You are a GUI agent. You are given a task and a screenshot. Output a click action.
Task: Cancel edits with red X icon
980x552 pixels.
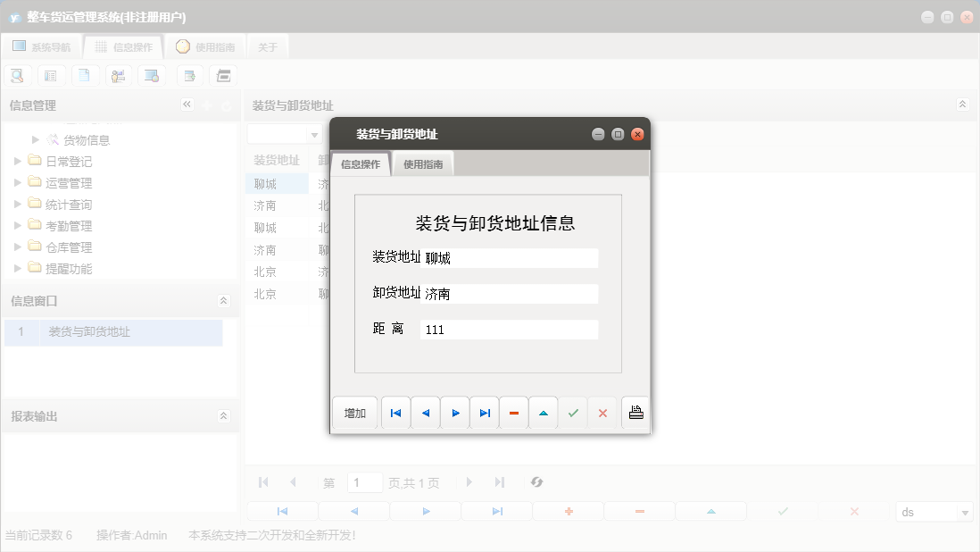[x=602, y=412]
